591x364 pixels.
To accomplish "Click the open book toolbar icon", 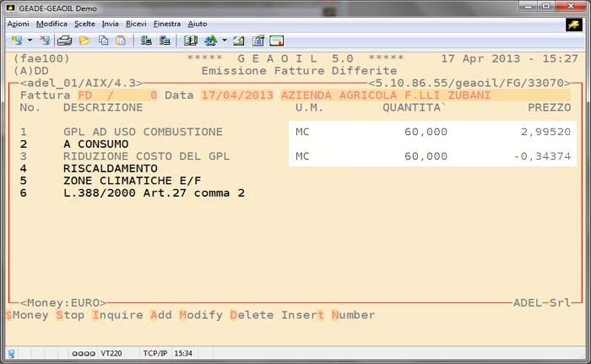I will [190, 41].
